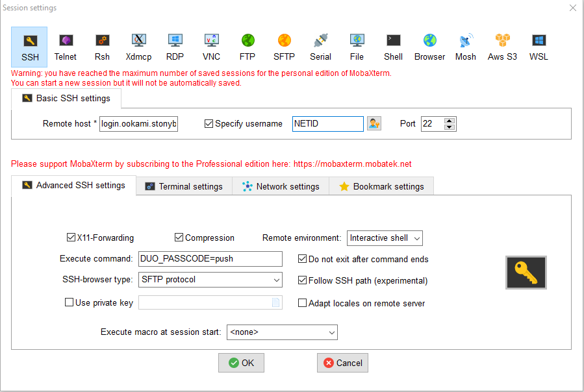This screenshot has height=392, width=584.
Task: Switch to Advanced SSH settings tab
Action: (x=74, y=186)
